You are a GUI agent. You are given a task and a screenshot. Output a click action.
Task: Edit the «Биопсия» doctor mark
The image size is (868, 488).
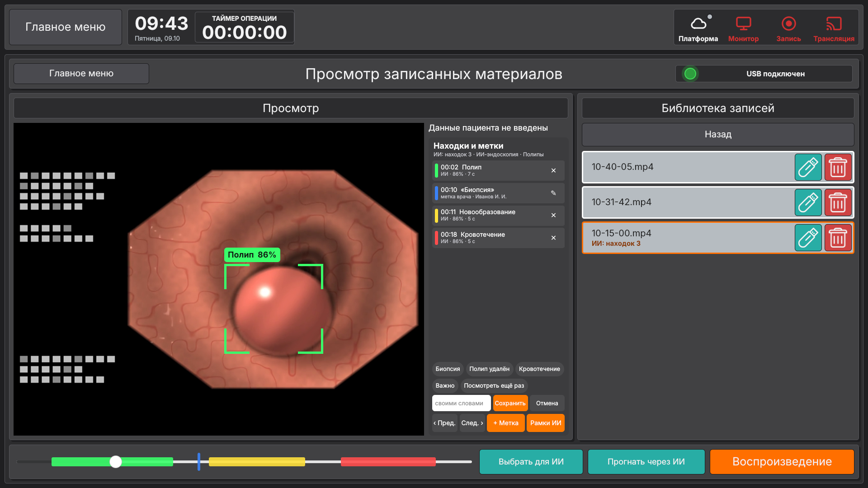553,193
